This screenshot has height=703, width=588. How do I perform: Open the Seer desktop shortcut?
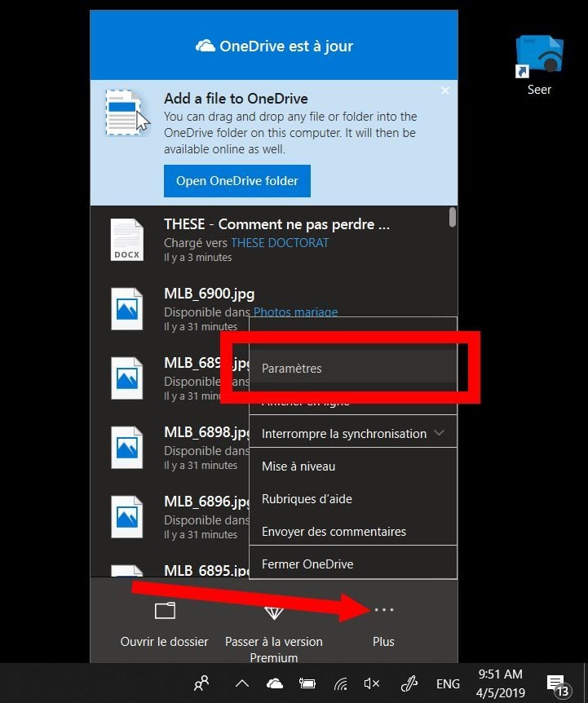(x=540, y=65)
